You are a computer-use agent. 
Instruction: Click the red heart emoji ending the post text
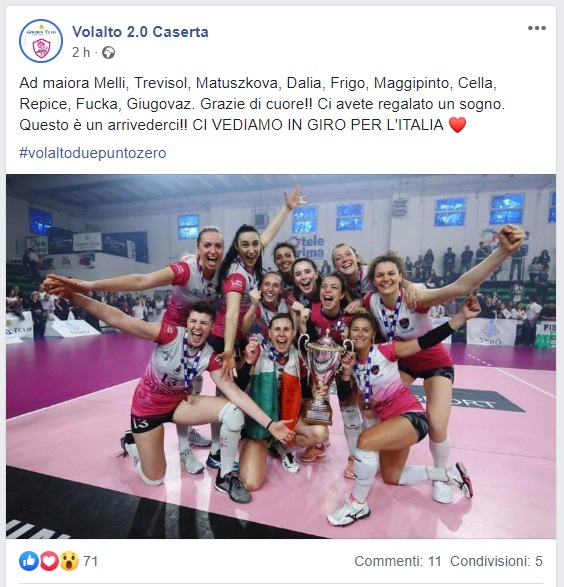click(457, 125)
